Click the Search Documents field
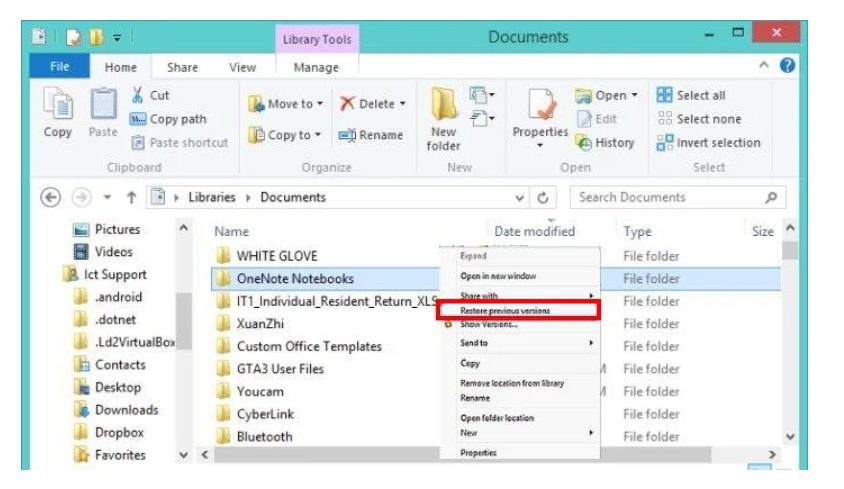The width and height of the screenshot is (844, 489). 665,198
